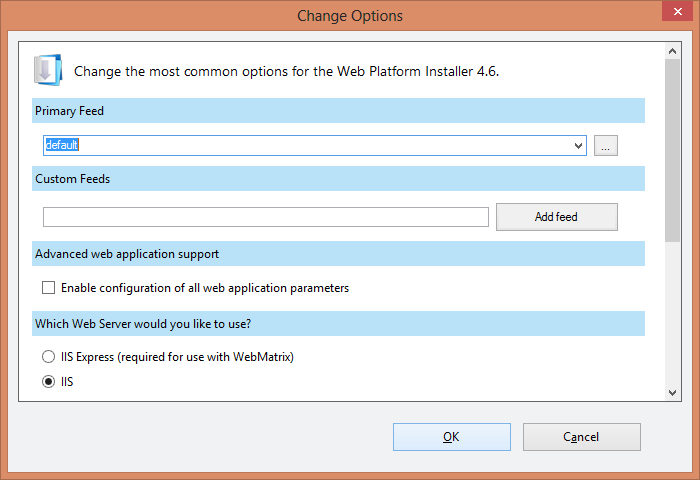Screen dimensions: 700x480
Task: Click the 'Change Options' title text
Action: [350, 16]
